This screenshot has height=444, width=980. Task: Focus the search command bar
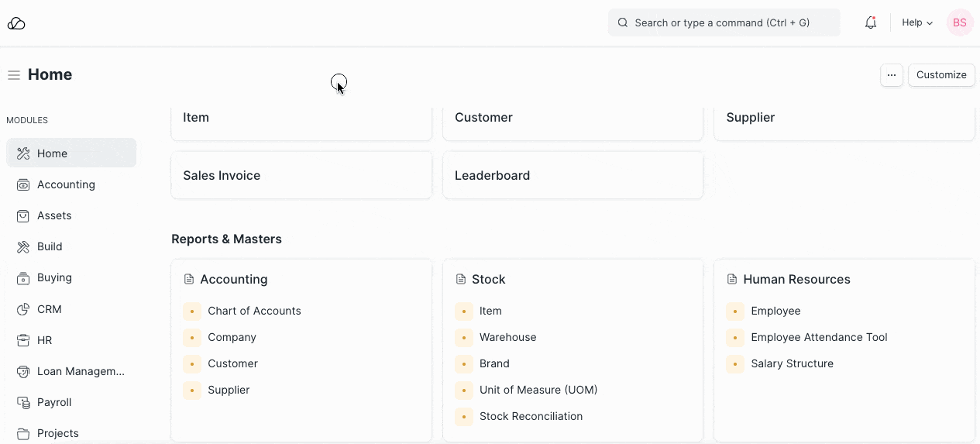(724, 23)
